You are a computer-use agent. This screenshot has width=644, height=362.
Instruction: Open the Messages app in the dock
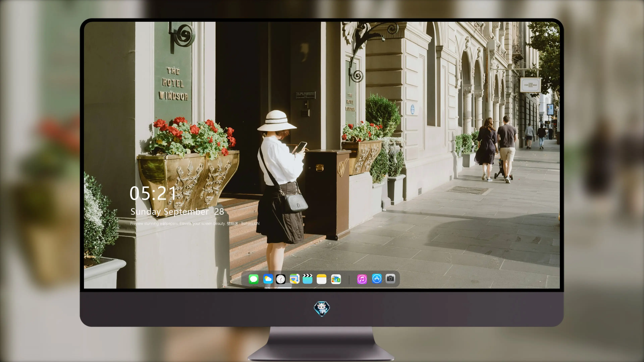[x=254, y=279]
